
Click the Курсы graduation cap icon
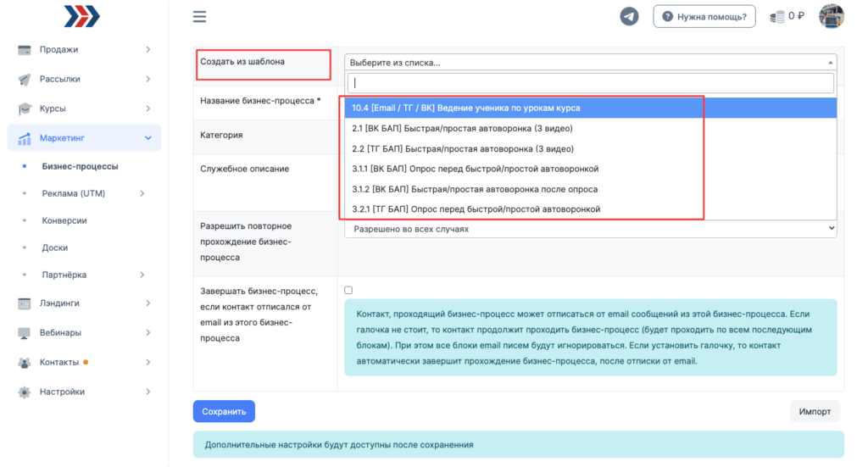(25, 109)
